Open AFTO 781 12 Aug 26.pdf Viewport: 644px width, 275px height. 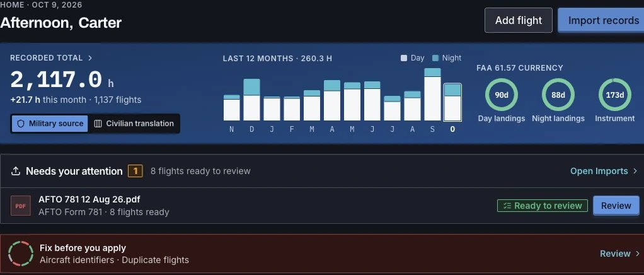[x=89, y=199]
